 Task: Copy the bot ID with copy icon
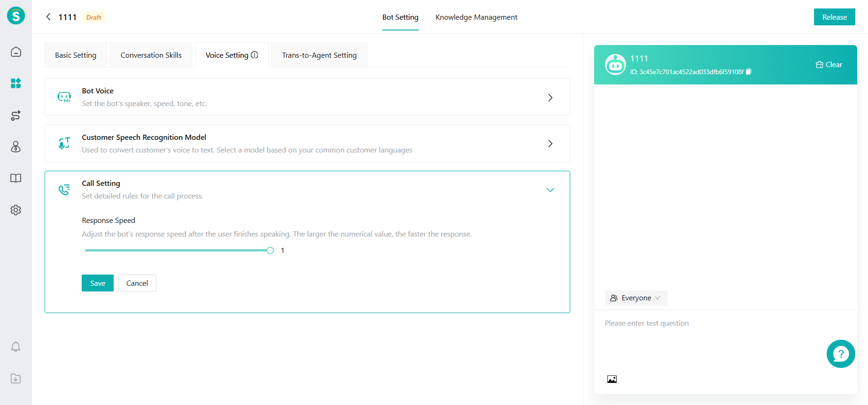(749, 72)
